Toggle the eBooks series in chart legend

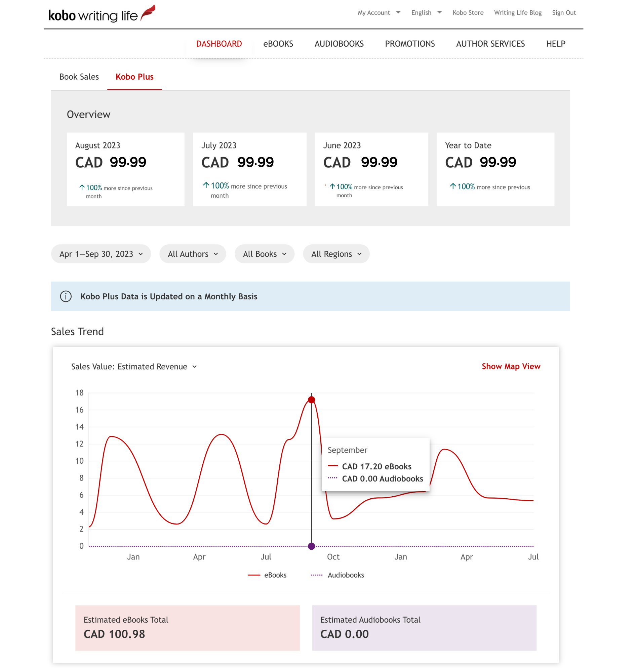[267, 575]
